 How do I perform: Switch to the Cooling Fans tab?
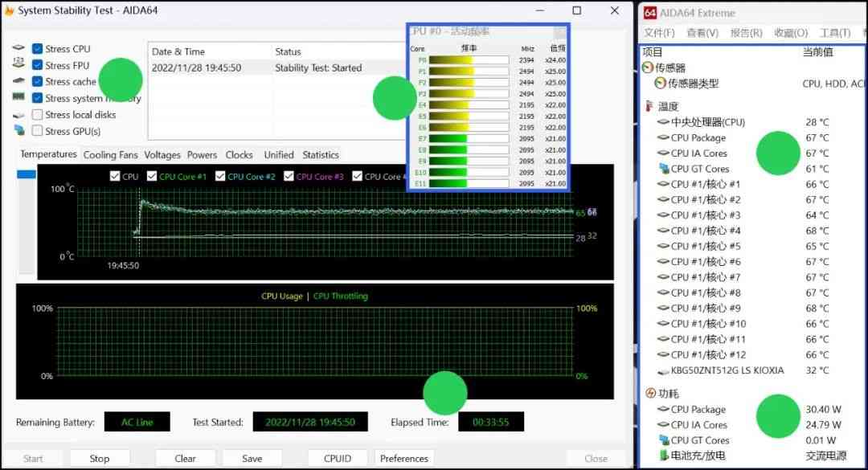[110, 155]
